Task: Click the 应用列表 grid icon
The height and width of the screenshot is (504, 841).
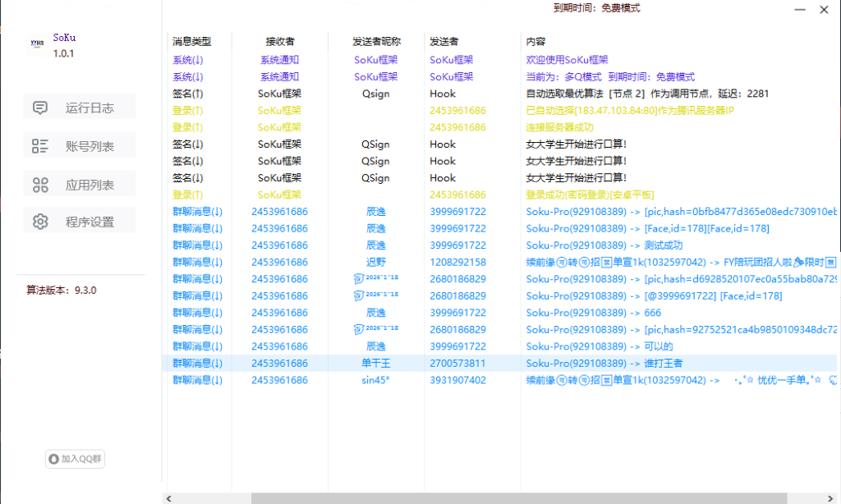Action: tap(40, 185)
